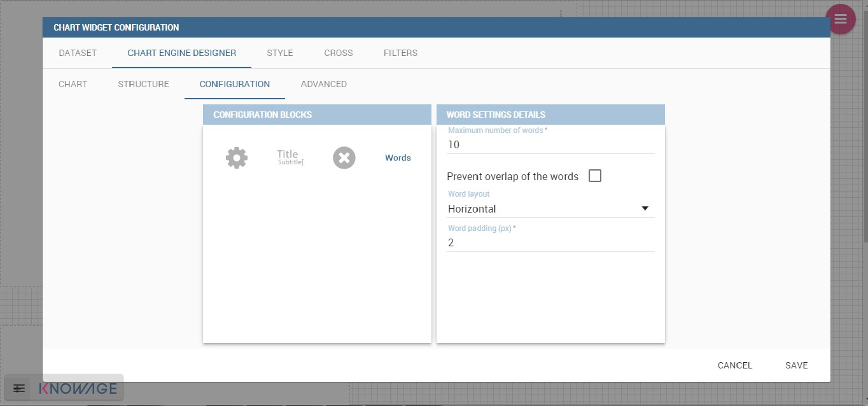Click the Cancel button
Viewport: 868px width, 406px height.
coord(735,365)
